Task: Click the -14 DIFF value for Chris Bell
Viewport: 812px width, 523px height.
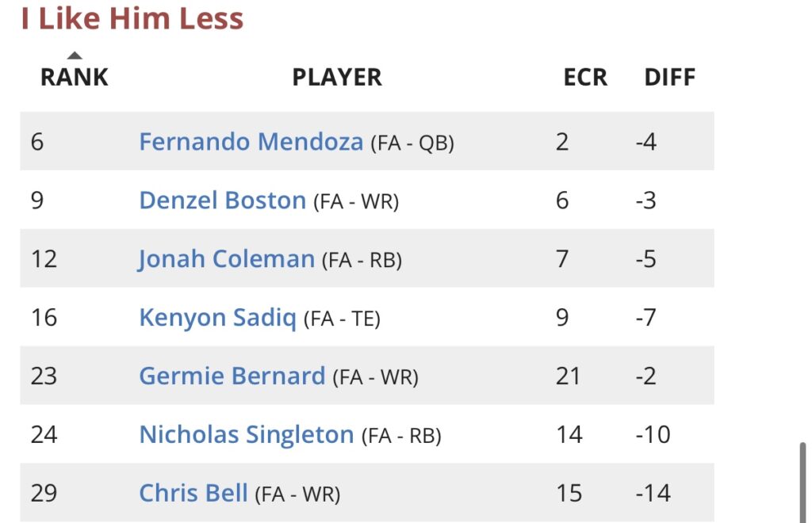Action: coord(653,493)
